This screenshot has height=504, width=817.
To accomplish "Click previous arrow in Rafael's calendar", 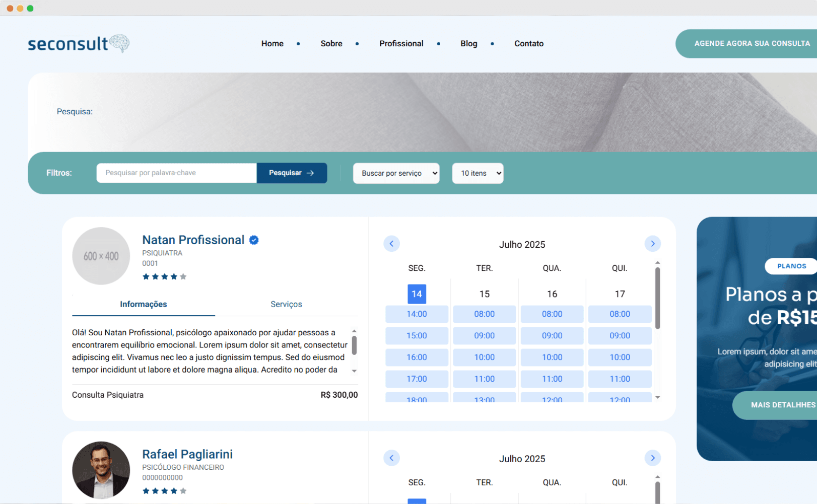I will 391,458.
